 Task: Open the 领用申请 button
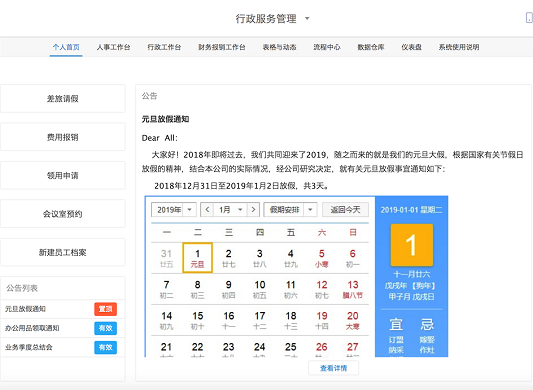tap(63, 175)
